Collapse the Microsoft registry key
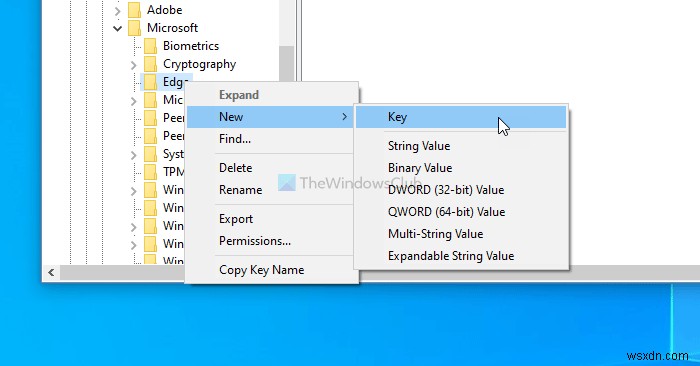Viewport: 700px width, 366px height. click(117, 29)
